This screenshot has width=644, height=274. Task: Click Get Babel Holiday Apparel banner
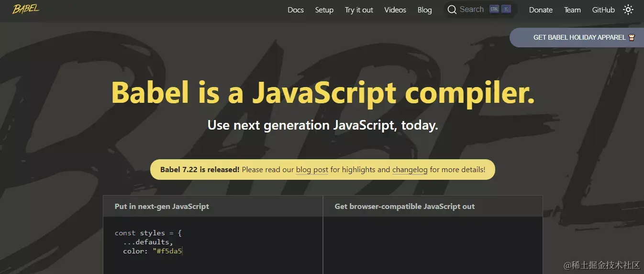click(577, 37)
